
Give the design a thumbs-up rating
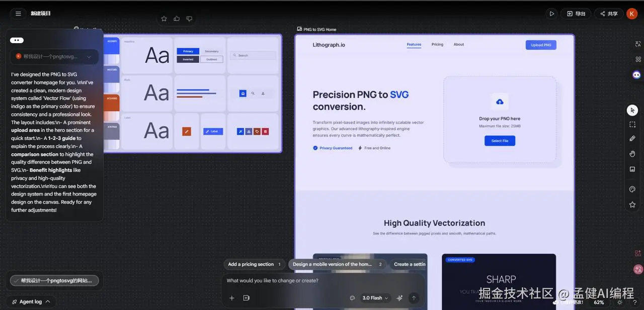click(x=177, y=18)
